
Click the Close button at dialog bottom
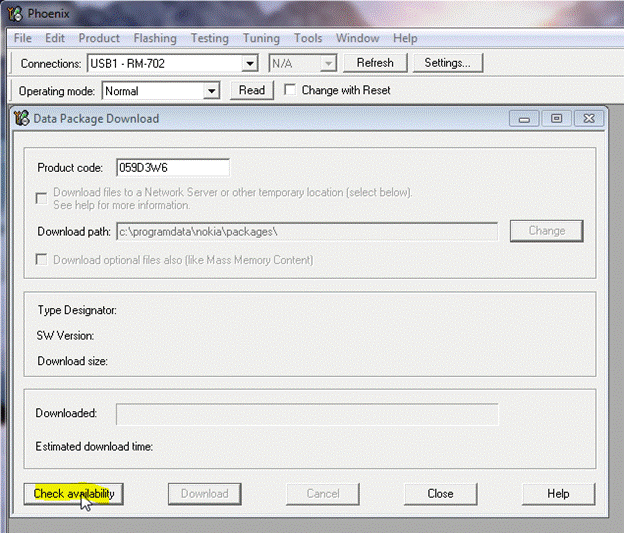441,494
